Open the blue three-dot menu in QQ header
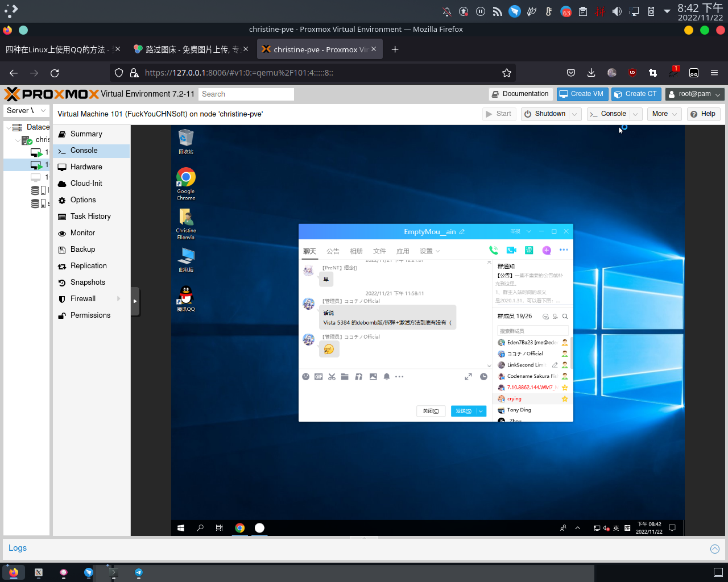The height and width of the screenshot is (582, 728). click(564, 250)
